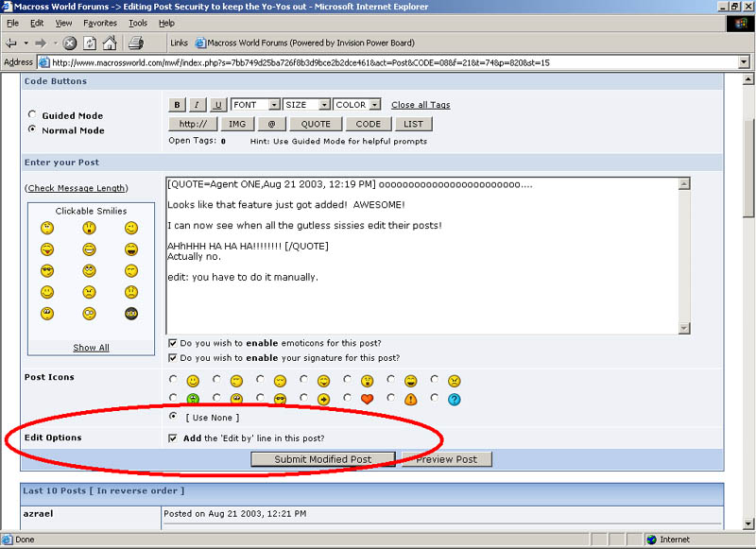Click the page vertical scrollbar thumb
Image resolution: width=756 pixels, height=549 pixels.
point(748,167)
